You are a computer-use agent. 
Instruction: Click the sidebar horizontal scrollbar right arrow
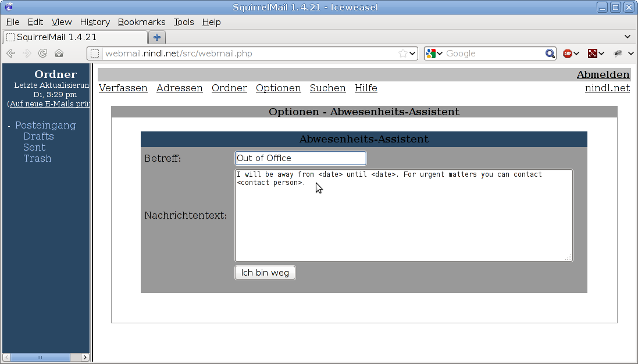[85, 357]
